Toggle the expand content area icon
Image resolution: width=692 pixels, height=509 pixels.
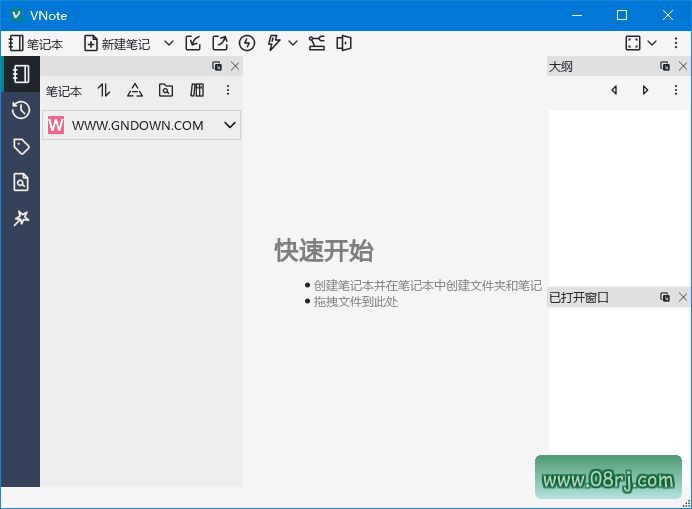633,43
